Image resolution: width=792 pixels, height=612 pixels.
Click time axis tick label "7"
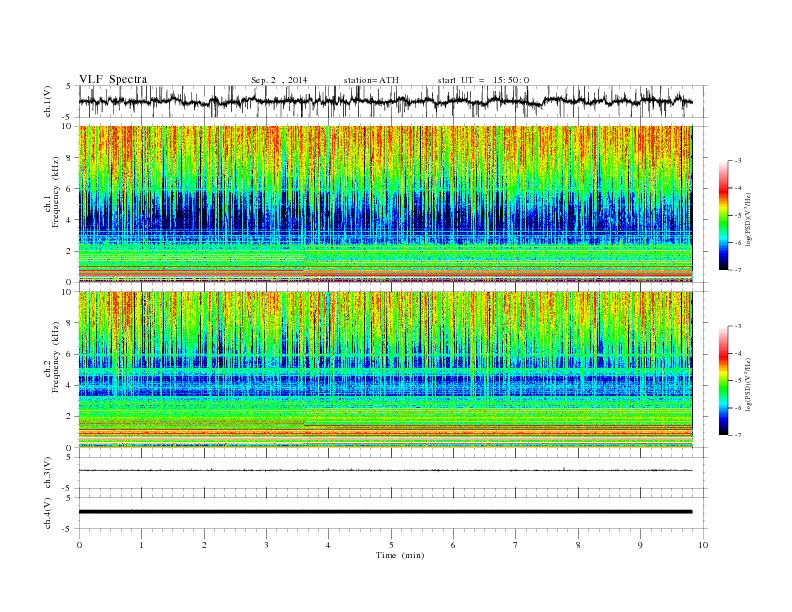516,545
